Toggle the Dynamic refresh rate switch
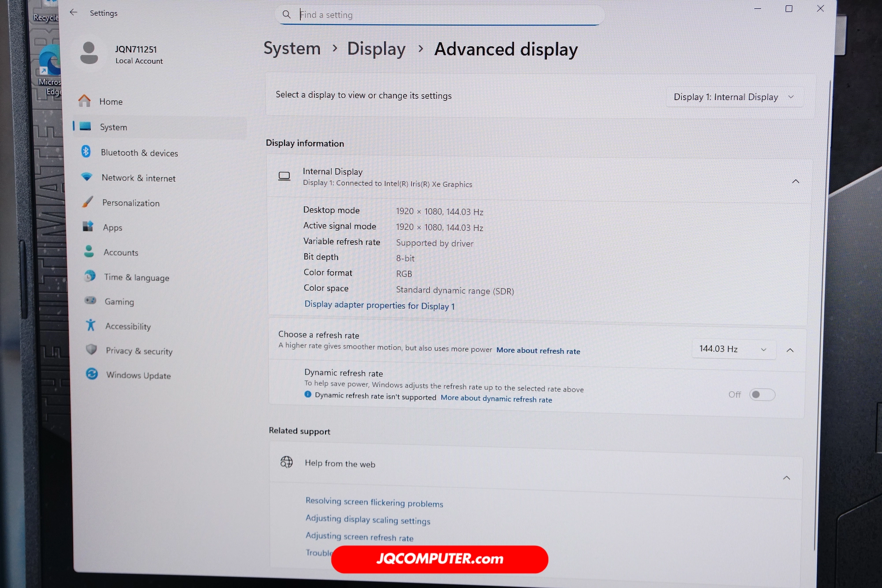The width and height of the screenshot is (882, 588). [762, 394]
